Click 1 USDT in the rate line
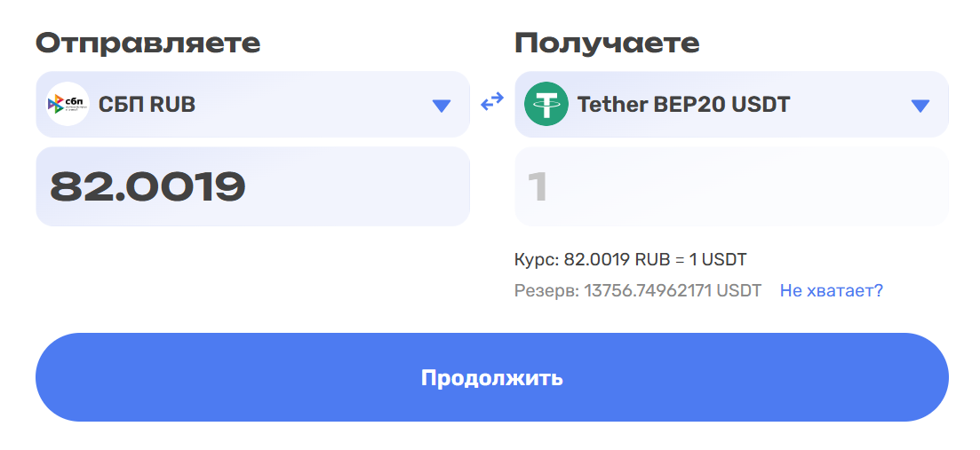This screenshot has width=980, height=450. tap(718, 259)
